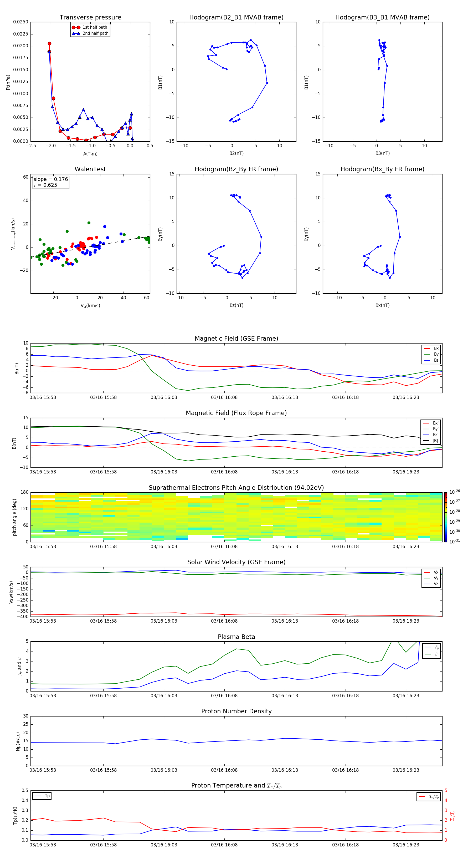Click the red Vx line in velocity plot
The image size is (473, 868).
tap(236, 614)
